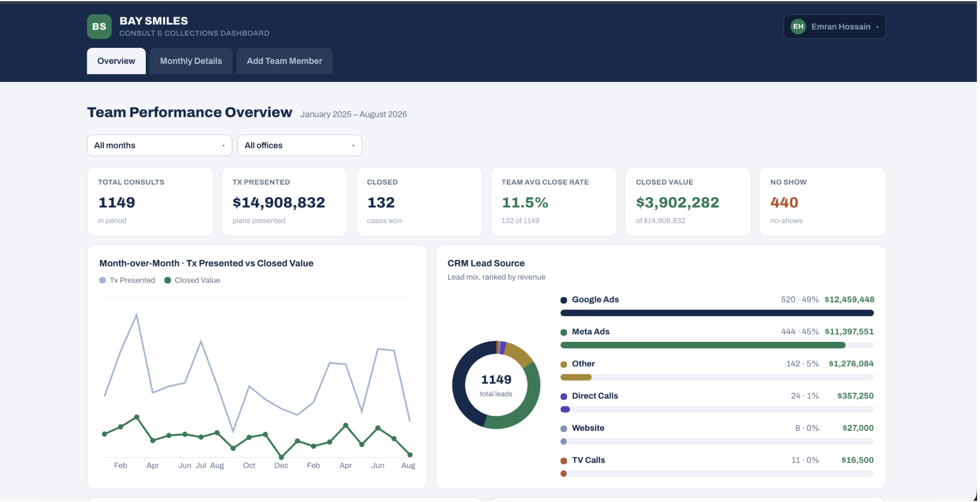Click the donut chart's 1149 total leads center
The height and width of the screenshot is (502, 980).
pos(496,385)
